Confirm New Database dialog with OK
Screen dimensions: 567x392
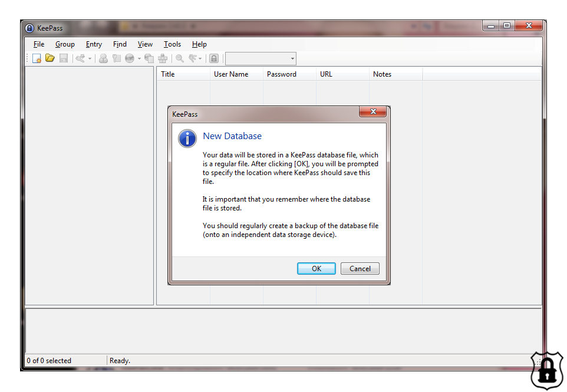(x=317, y=268)
